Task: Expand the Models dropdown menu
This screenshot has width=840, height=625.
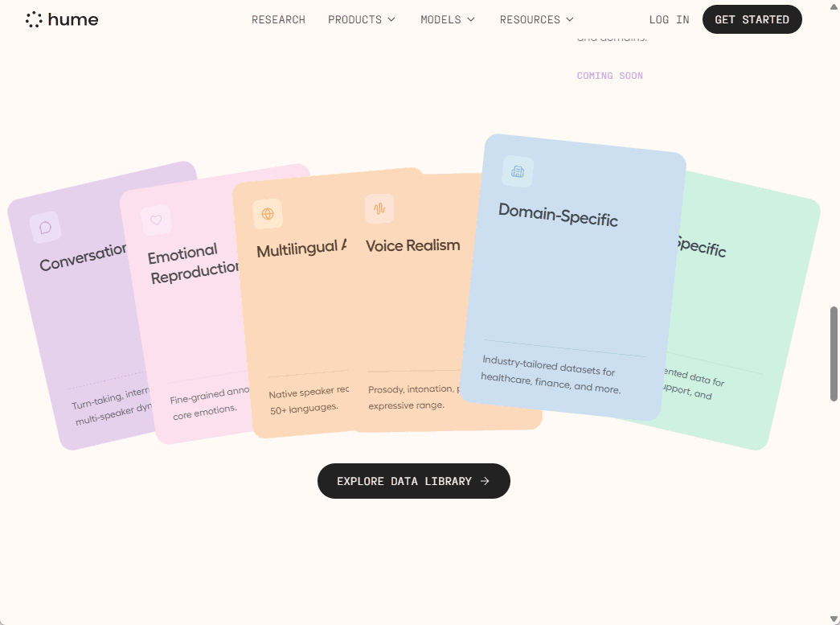Action: (448, 19)
